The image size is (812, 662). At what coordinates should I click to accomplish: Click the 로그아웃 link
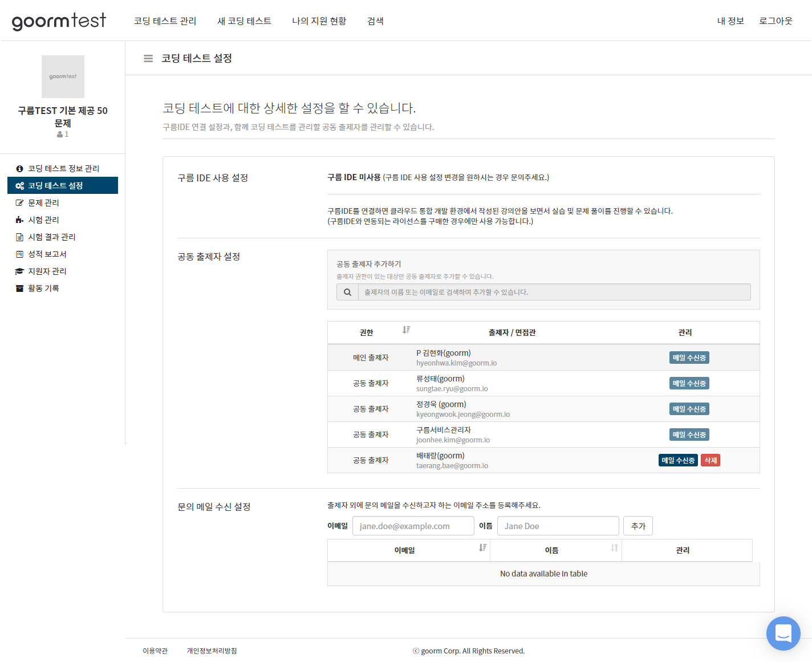point(776,21)
